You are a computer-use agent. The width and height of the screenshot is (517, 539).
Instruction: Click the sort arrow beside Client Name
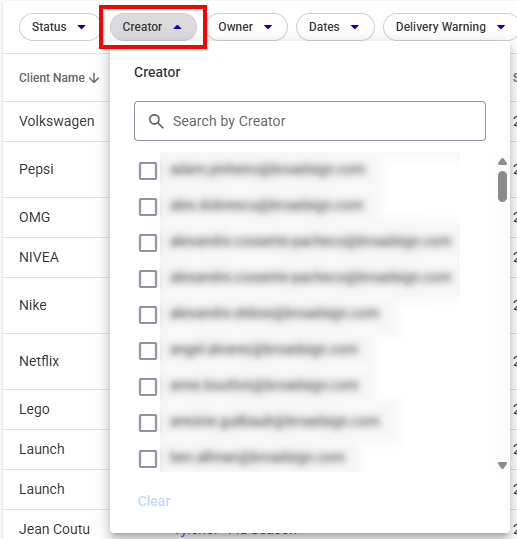94,78
